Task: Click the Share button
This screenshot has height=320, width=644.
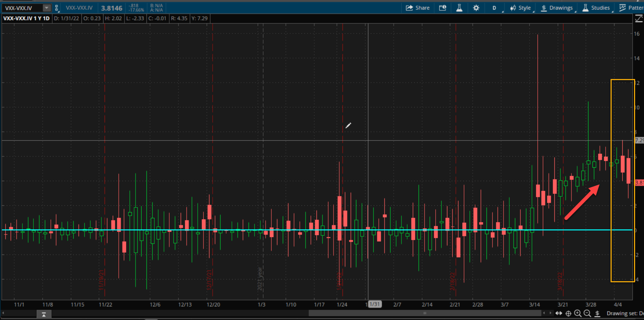Action: pyautogui.click(x=418, y=8)
